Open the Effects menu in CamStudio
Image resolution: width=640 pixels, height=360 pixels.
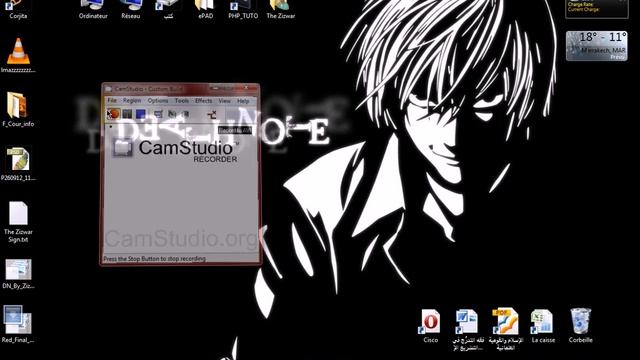point(203,100)
